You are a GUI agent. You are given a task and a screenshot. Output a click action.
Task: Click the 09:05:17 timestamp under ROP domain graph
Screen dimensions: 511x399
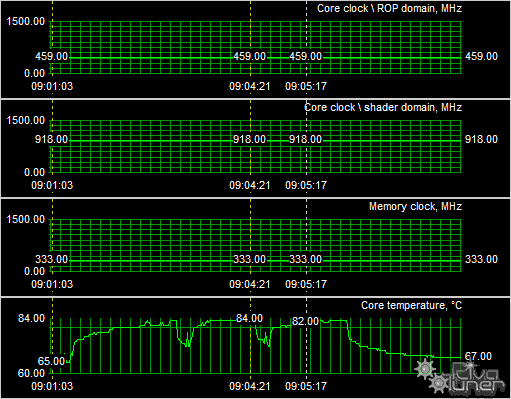pos(306,86)
